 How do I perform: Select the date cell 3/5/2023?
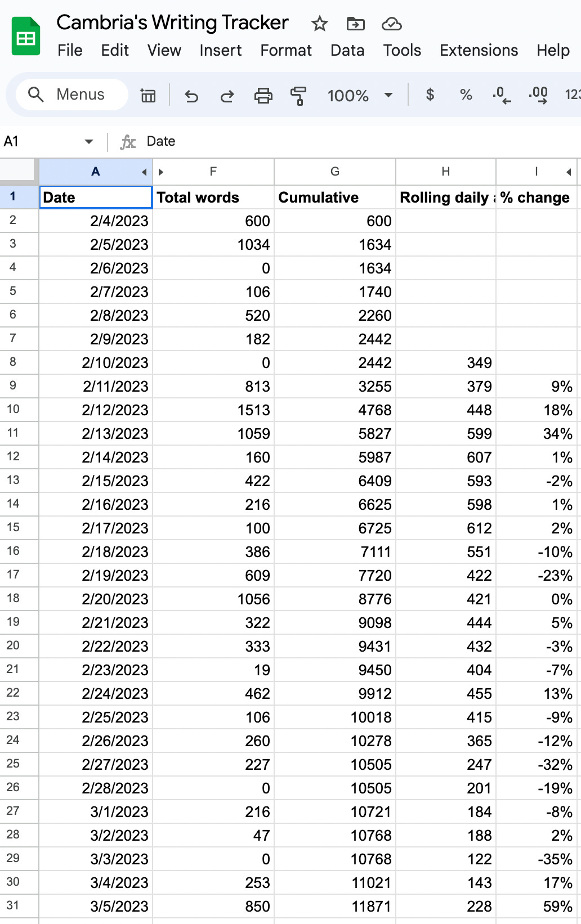(96, 907)
